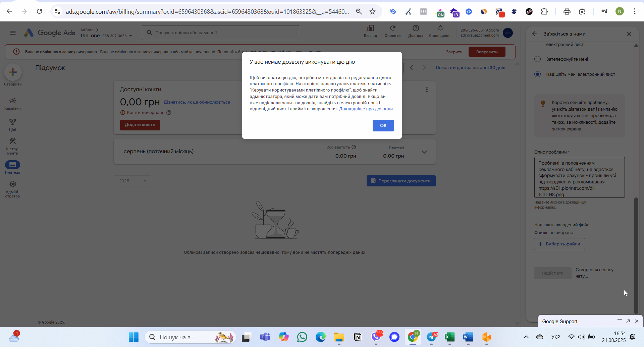Reload the page in the browser

tap(40, 11)
